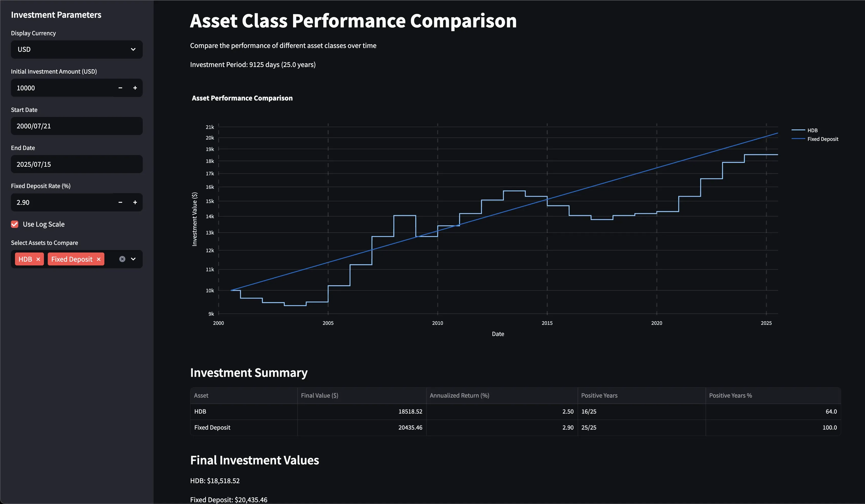Clear all selected assets
865x504 pixels.
[122, 259]
